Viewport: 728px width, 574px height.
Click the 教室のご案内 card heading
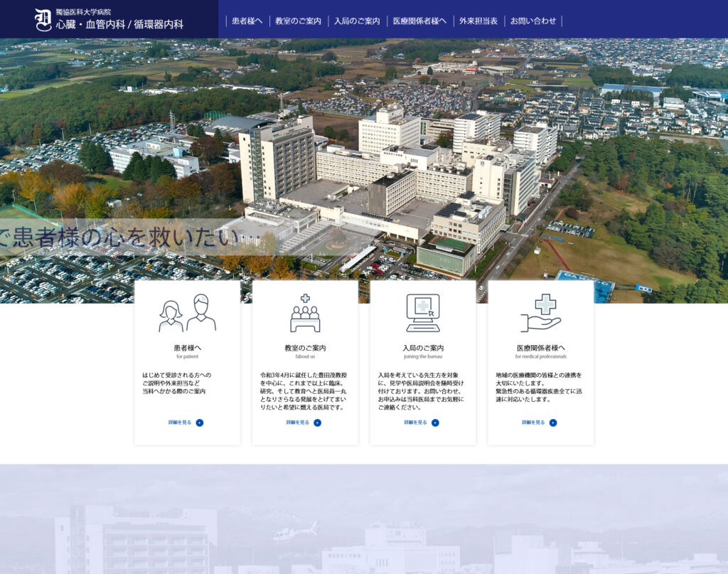pos(305,348)
